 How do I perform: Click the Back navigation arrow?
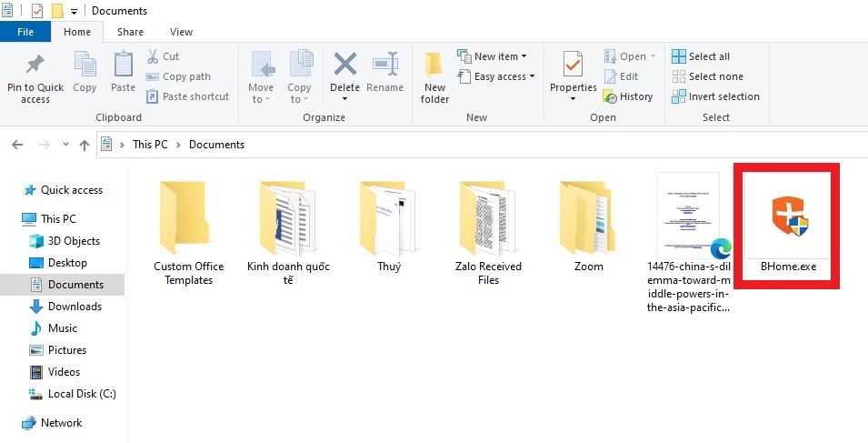(x=17, y=145)
